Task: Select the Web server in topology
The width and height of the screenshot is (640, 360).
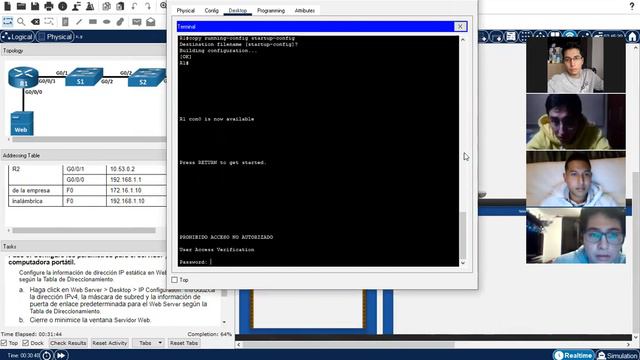Action: coord(22,123)
